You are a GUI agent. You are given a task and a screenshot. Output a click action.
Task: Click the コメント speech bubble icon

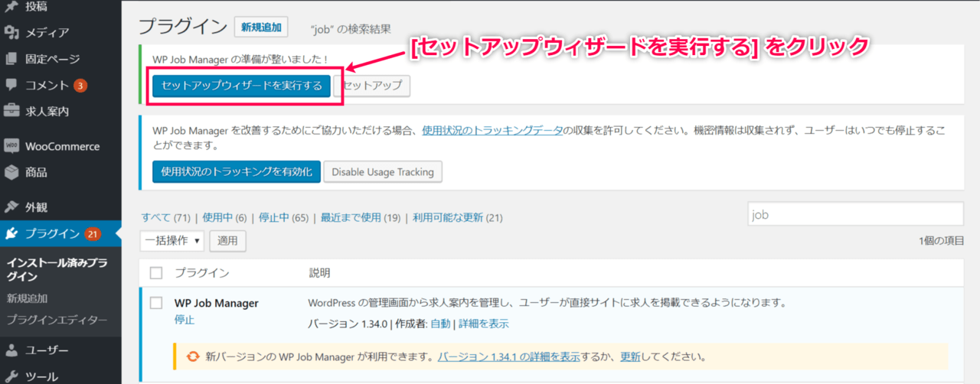click(11, 85)
